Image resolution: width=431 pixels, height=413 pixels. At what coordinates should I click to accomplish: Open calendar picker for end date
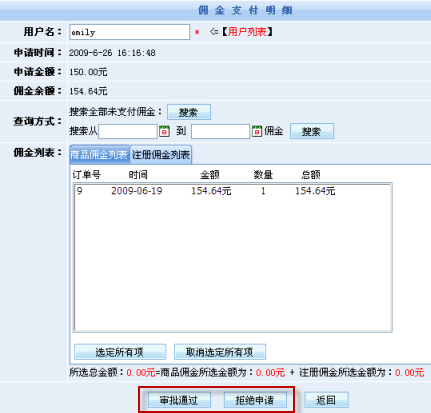click(x=257, y=131)
